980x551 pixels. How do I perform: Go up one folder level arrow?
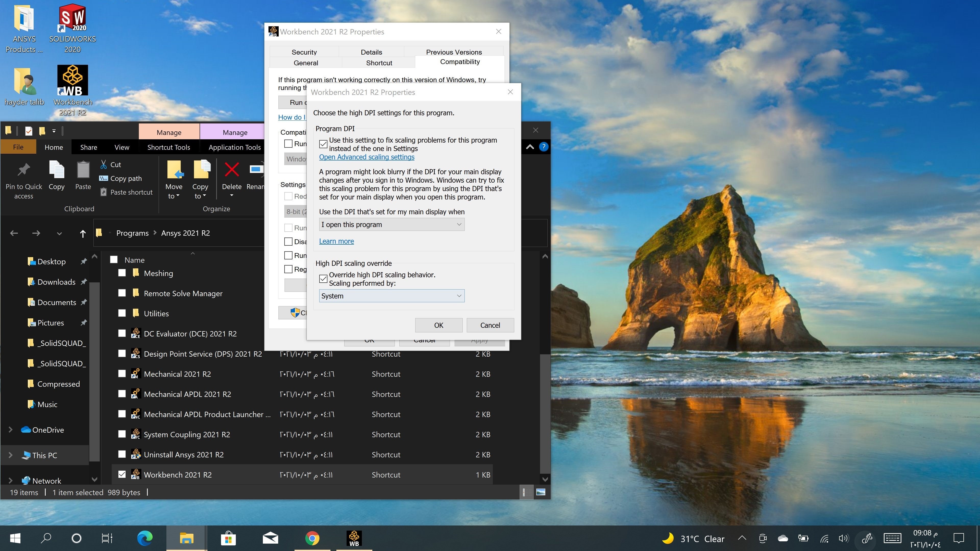(x=83, y=233)
